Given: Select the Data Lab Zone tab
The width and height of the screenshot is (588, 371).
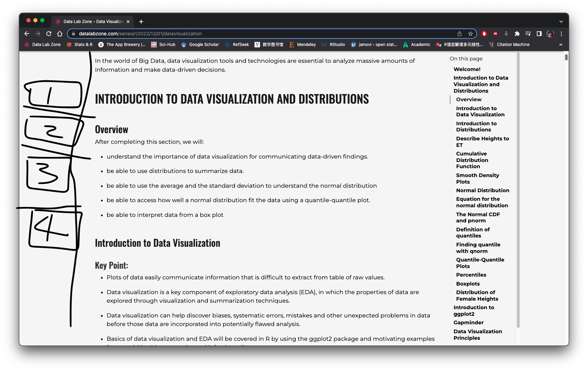Looking at the screenshot, I should (93, 22).
